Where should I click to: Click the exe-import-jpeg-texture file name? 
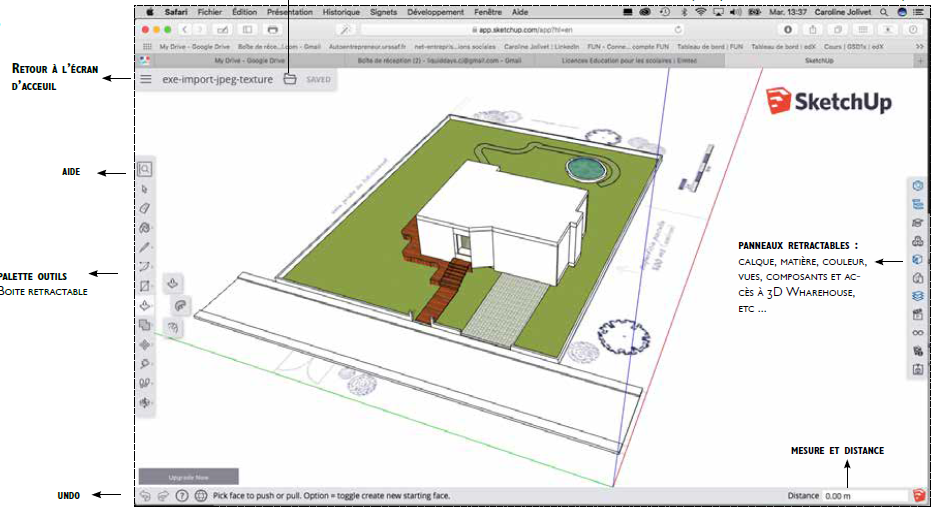217,79
